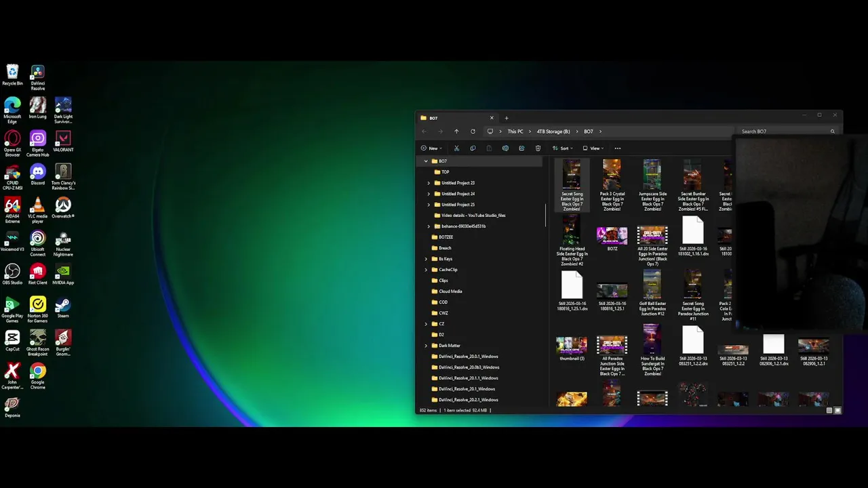Open the Sort dropdown menu
868x488 pixels.
coord(563,148)
